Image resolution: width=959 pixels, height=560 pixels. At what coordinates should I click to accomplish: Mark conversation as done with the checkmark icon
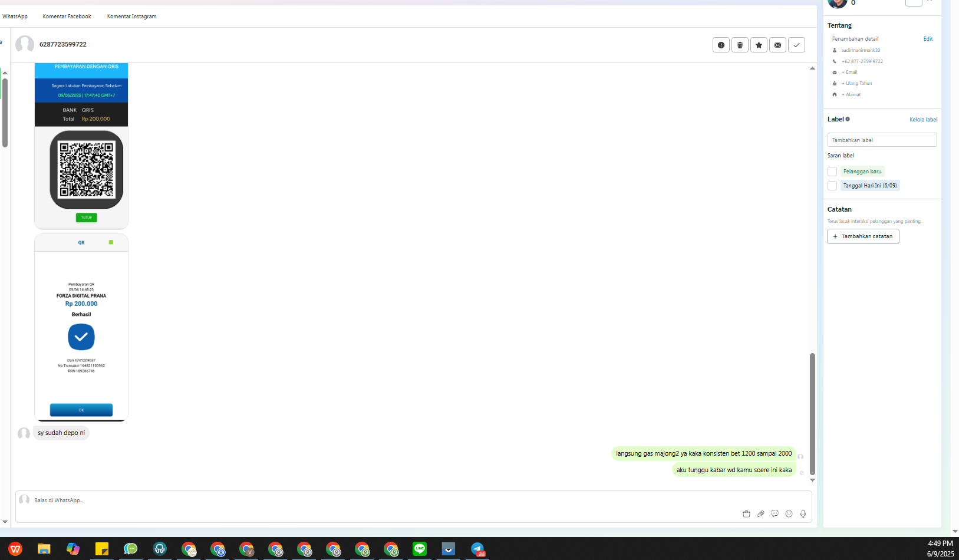[x=796, y=45]
